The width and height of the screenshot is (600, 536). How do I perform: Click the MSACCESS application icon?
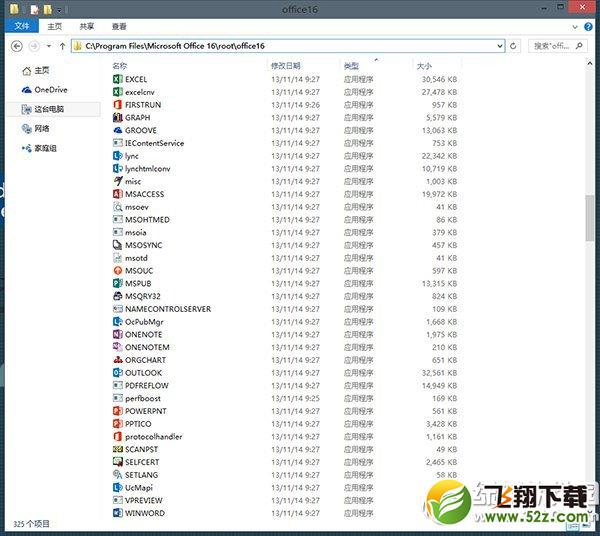pyautogui.click(x=118, y=194)
